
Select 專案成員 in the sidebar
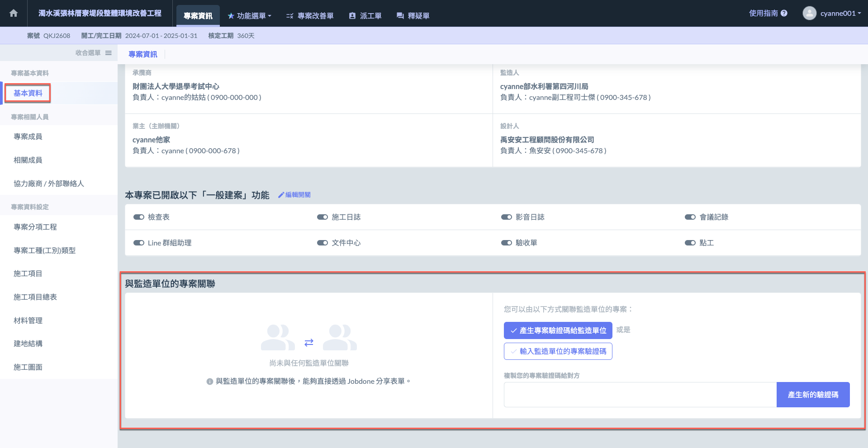tap(28, 137)
